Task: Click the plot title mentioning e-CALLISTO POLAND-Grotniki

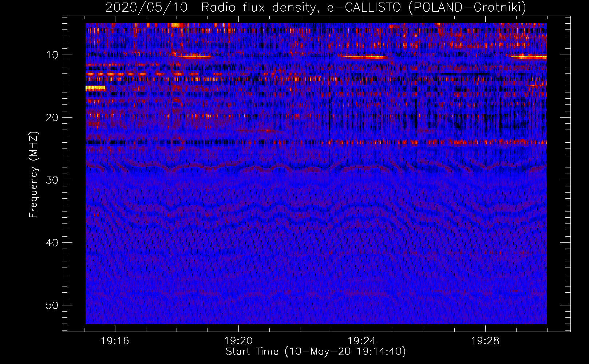Action: point(316,7)
